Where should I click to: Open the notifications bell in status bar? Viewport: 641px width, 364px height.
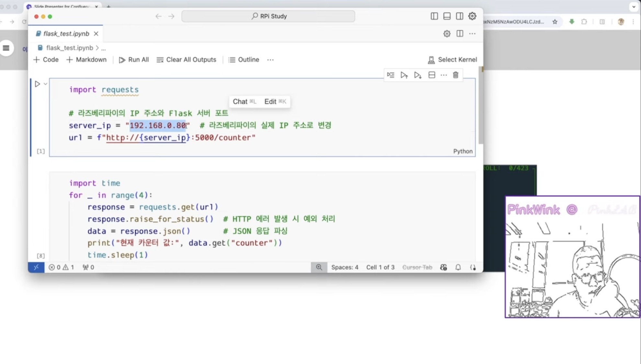[x=458, y=267]
